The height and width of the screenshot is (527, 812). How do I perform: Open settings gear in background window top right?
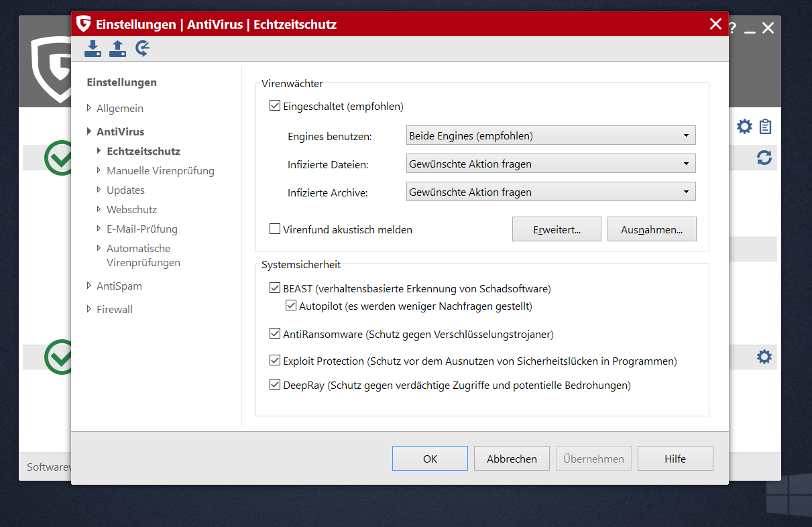click(744, 126)
